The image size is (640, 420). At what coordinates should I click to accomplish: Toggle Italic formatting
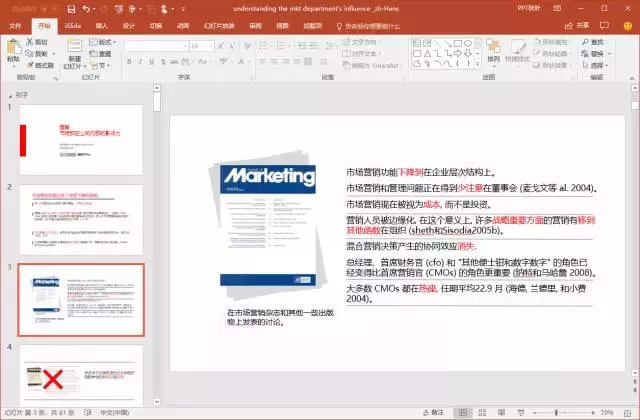pos(140,62)
